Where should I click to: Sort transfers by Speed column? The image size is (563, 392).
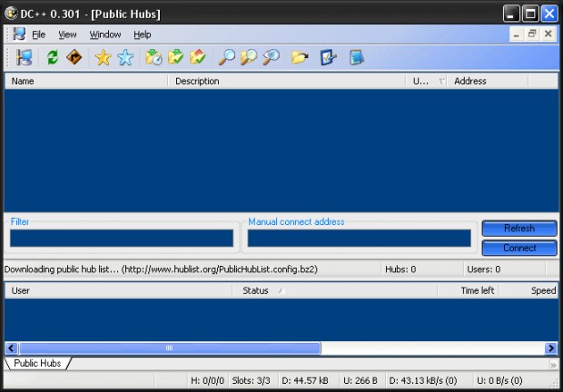tap(528, 290)
